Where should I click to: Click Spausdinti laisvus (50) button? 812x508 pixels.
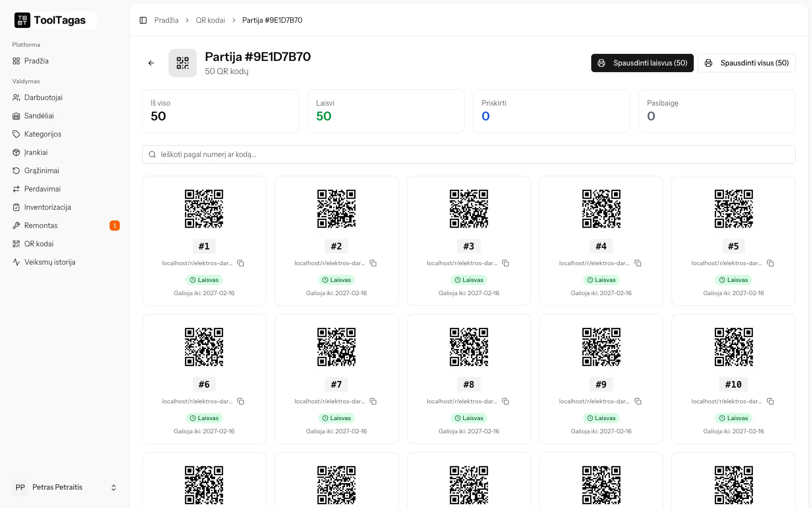tap(642, 63)
